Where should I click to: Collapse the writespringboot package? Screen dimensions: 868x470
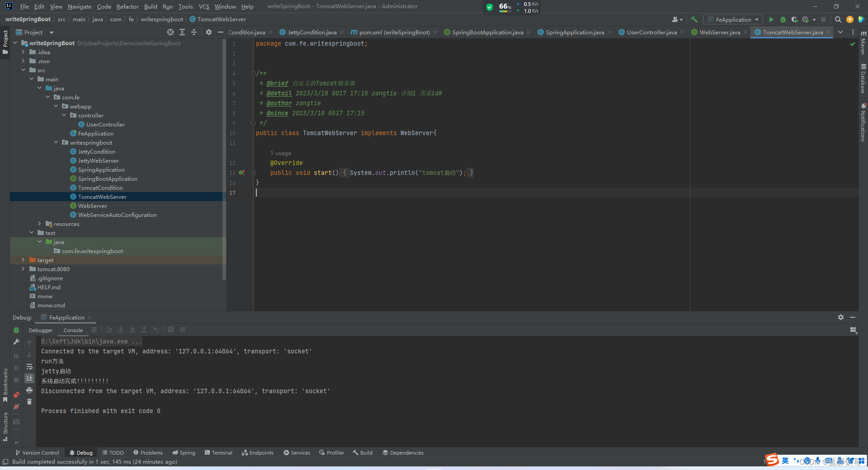(56, 142)
